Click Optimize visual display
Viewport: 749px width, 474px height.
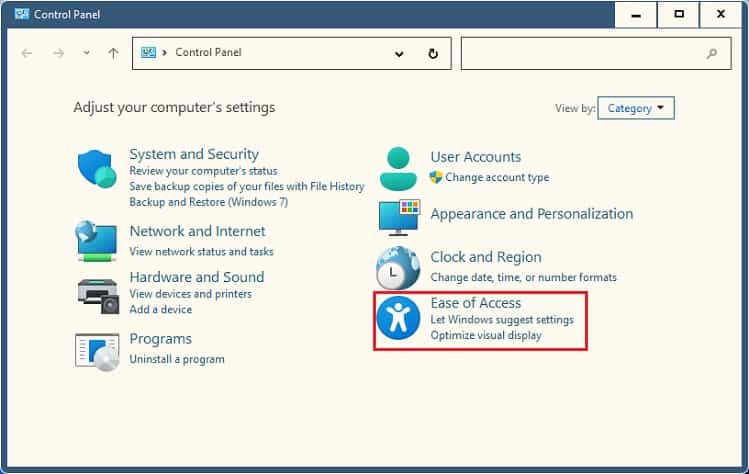click(x=486, y=335)
